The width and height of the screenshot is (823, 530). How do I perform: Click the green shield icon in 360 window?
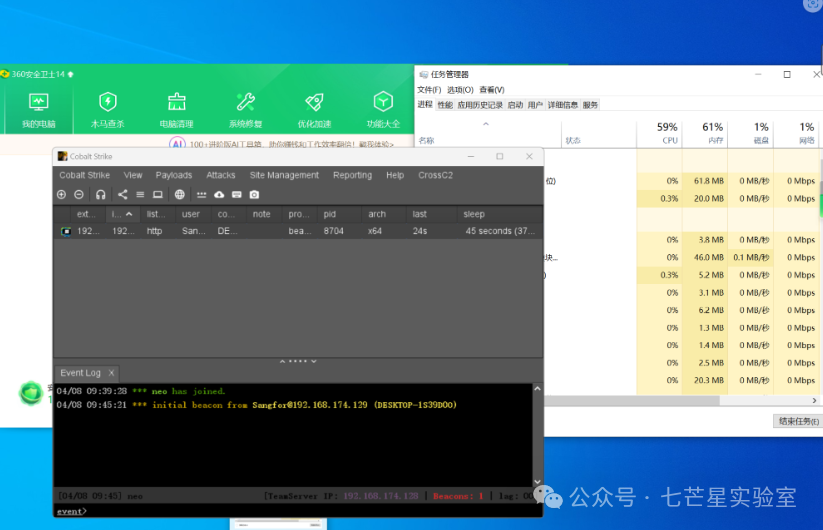[30, 393]
